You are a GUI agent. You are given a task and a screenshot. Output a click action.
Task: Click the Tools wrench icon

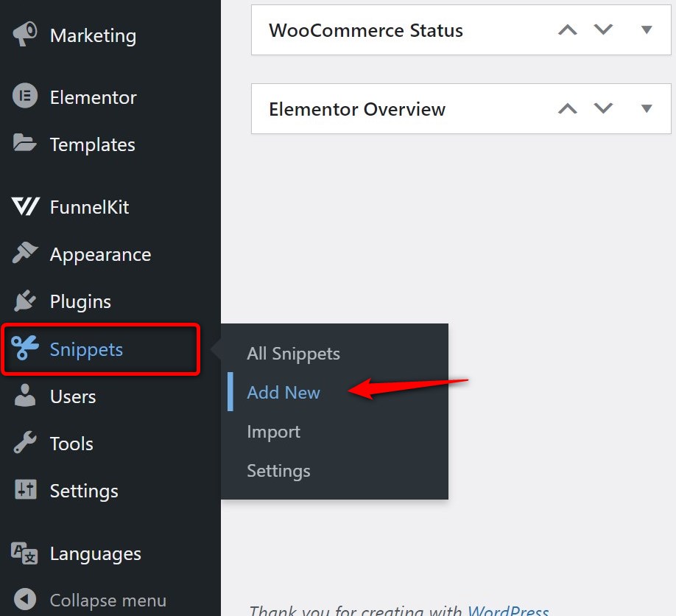tap(25, 444)
